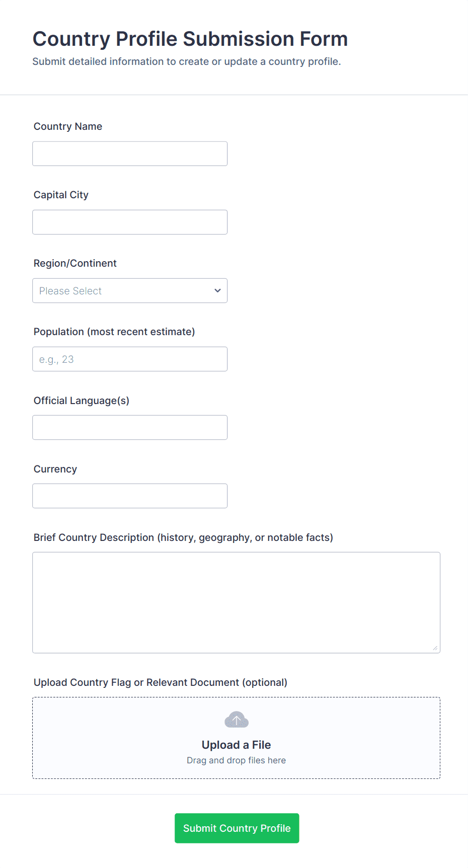468x868 pixels.
Task: Click the textarea resize handle
Action: 435,648
